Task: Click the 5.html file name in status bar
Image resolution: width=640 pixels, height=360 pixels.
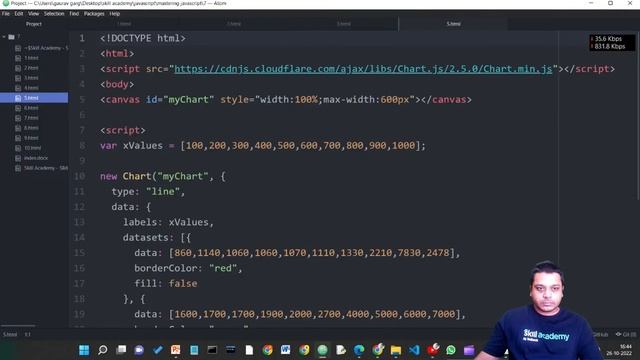Action: (x=10, y=334)
